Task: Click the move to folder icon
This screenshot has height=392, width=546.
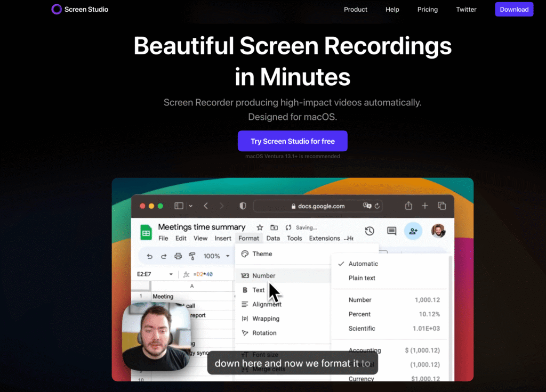Action: [274, 227]
